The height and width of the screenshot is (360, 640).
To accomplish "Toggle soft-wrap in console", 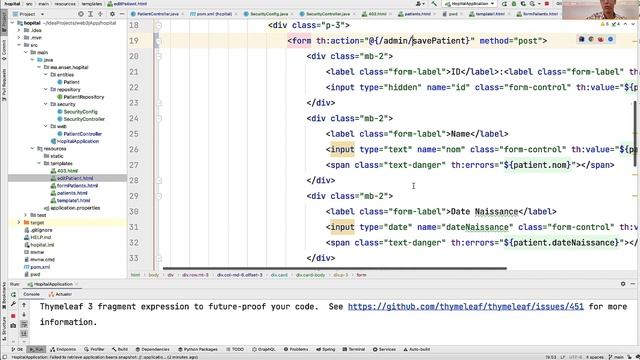I will coord(24,324).
